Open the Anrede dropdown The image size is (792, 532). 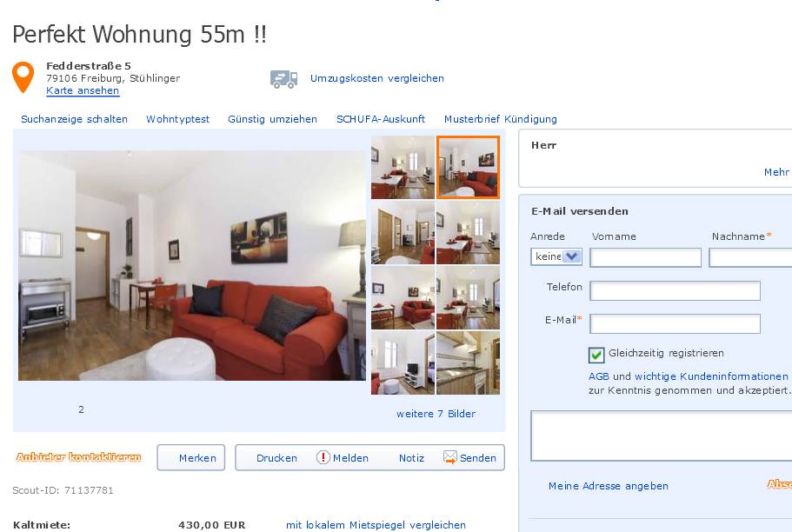(556, 256)
